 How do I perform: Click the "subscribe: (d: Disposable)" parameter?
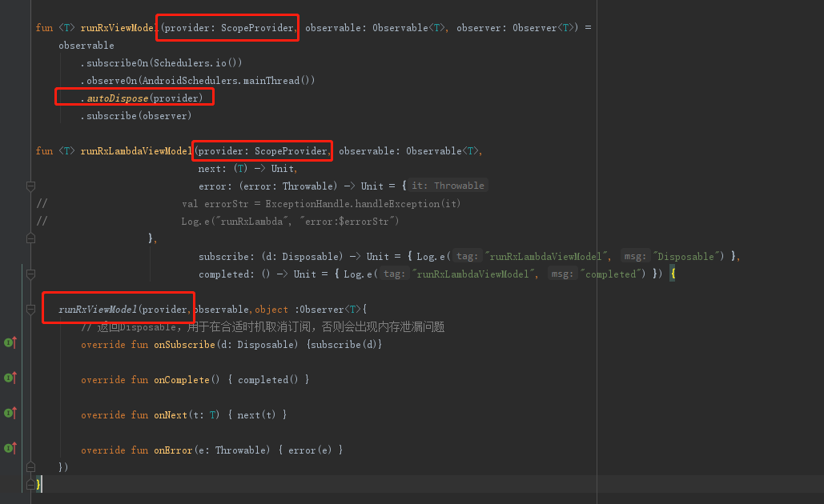point(270,257)
